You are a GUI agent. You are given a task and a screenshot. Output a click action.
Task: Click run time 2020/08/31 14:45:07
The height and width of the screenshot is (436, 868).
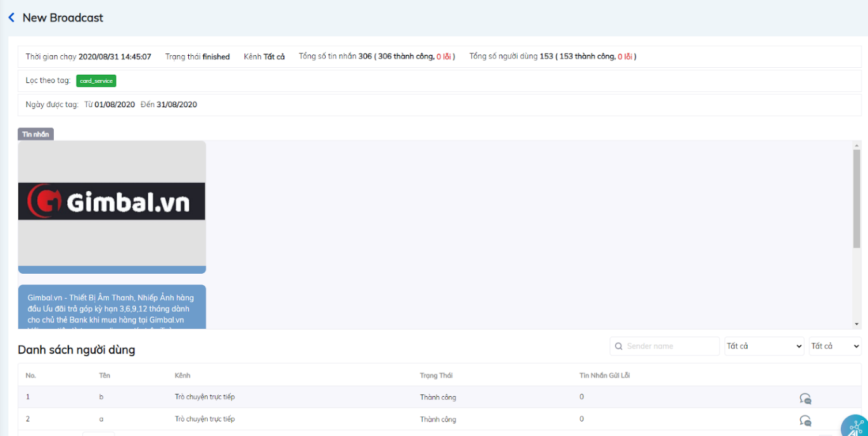(x=115, y=56)
